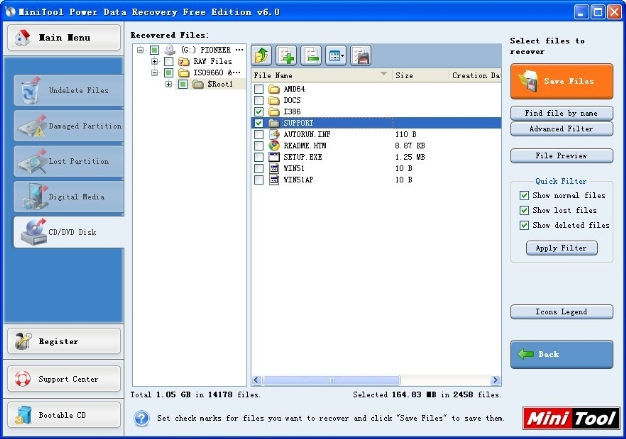
Task: Click the save-files floppy toolbar icon
Action: pos(361,55)
